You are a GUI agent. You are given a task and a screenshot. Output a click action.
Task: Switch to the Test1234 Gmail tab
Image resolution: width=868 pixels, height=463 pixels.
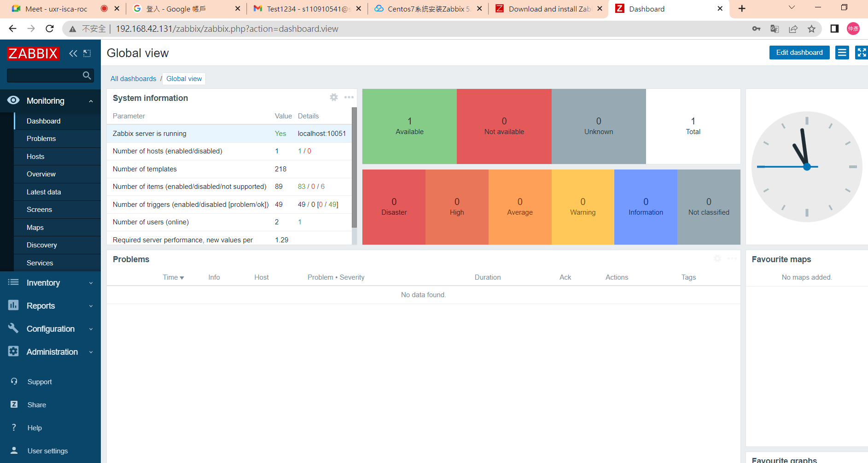tap(308, 9)
